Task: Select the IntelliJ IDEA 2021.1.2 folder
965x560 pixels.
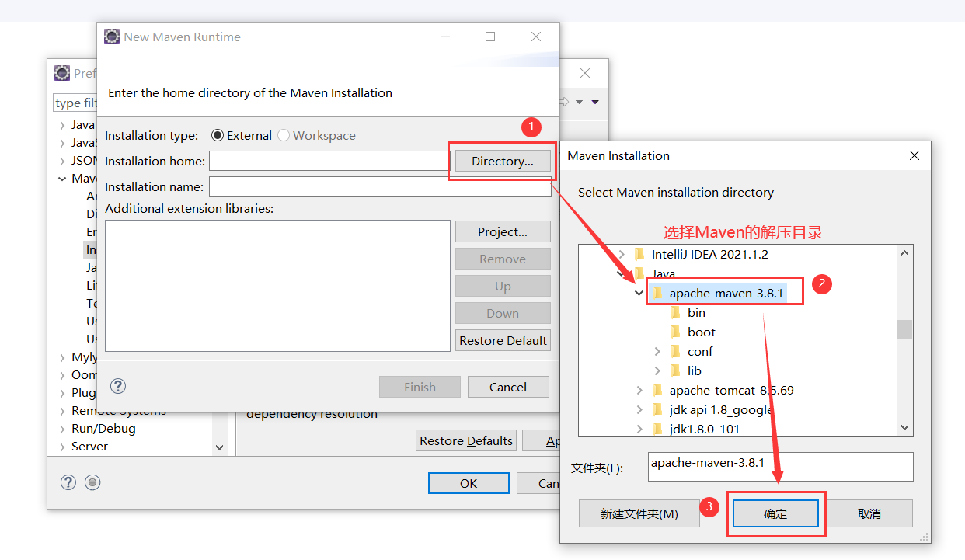Action: [709, 254]
